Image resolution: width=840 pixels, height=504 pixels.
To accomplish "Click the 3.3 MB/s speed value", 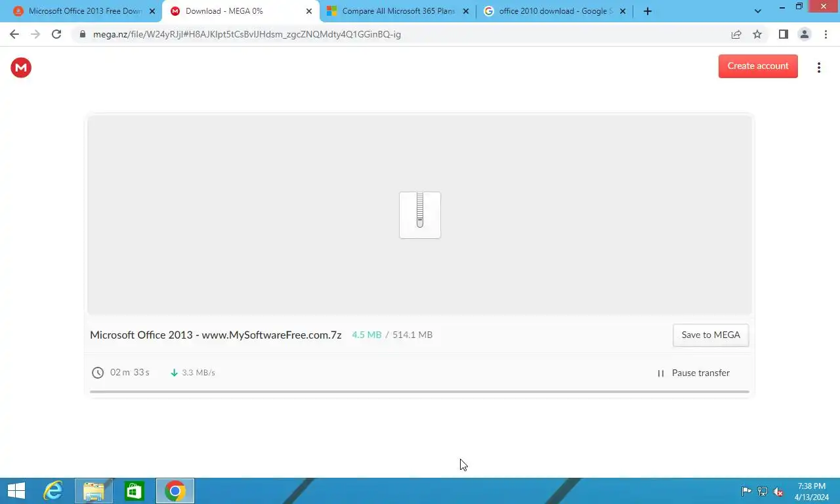I will point(199,373).
